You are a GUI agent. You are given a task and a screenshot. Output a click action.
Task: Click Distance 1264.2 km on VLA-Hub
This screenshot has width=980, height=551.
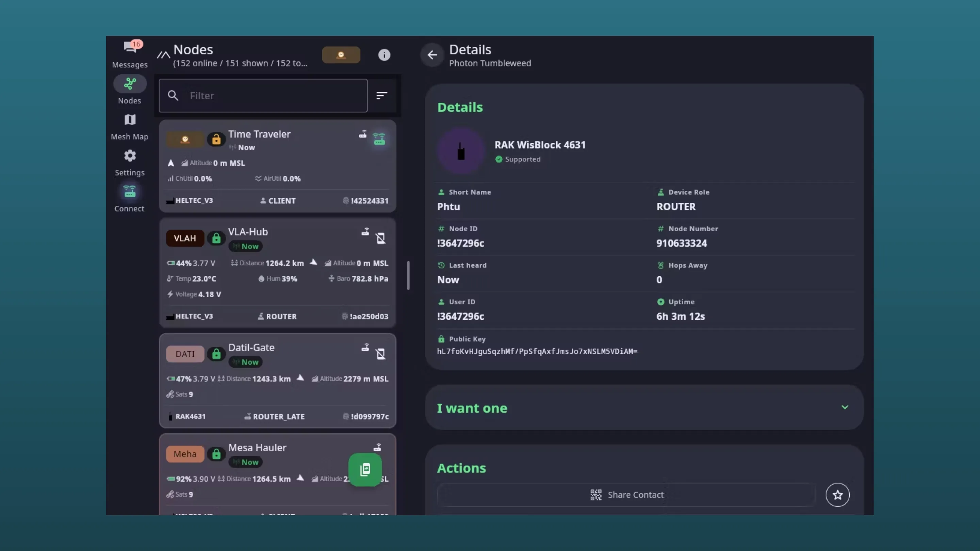pos(267,263)
